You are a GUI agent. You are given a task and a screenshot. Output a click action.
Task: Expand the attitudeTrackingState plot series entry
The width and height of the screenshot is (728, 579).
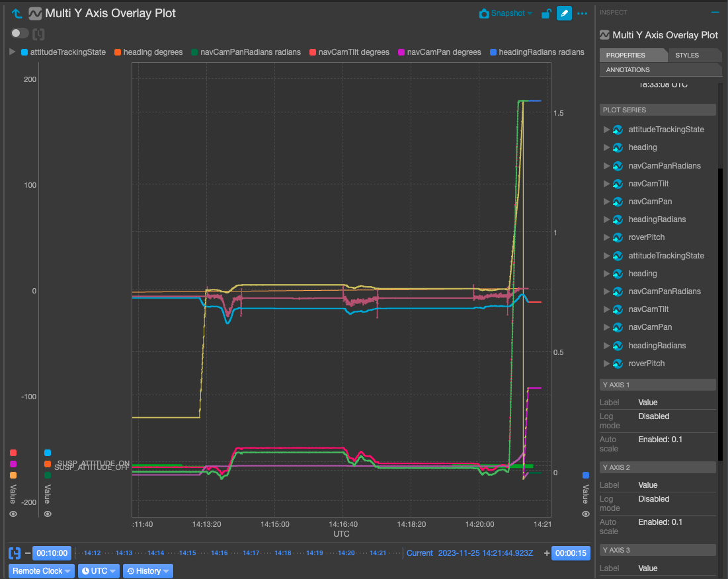click(x=606, y=129)
